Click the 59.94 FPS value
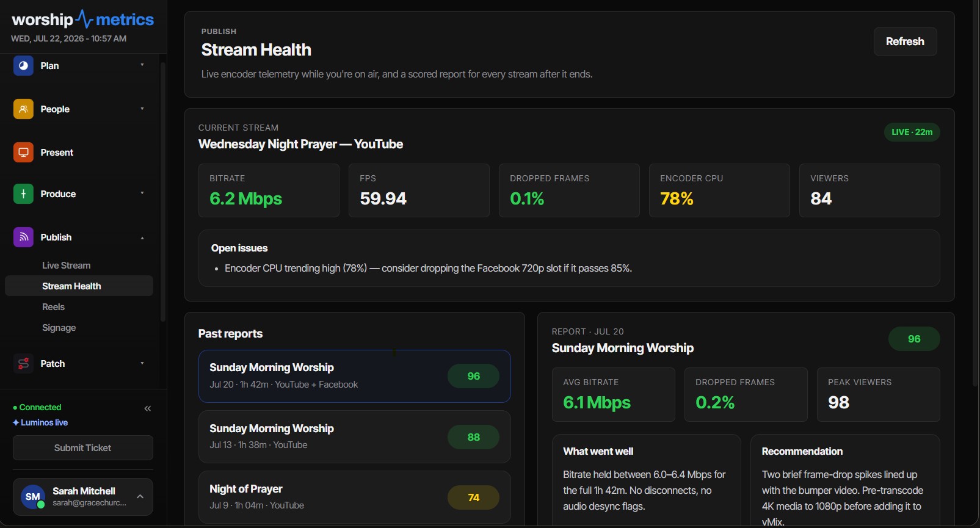This screenshot has width=980, height=528. [383, 199]
